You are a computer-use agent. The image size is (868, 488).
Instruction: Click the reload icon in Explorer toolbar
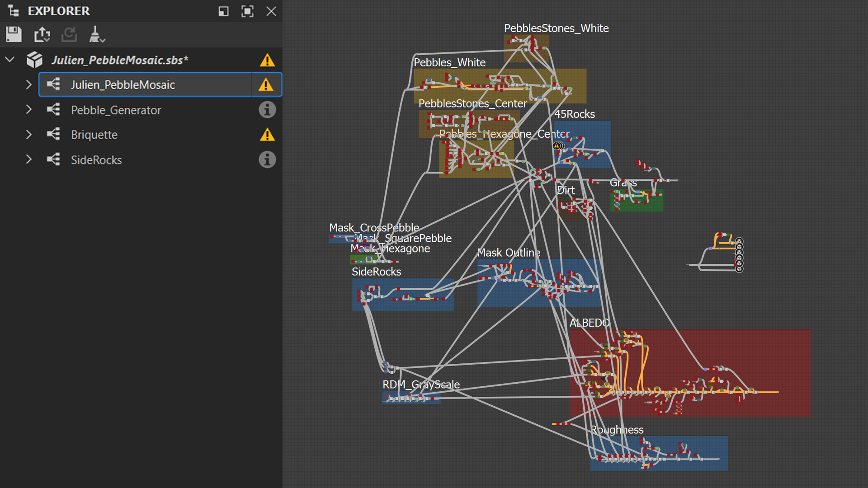68,34
